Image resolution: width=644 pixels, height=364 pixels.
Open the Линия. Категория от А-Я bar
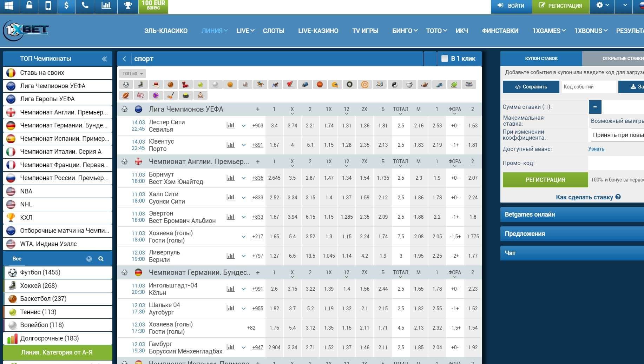pyautogui.click(x=58, y=352)
